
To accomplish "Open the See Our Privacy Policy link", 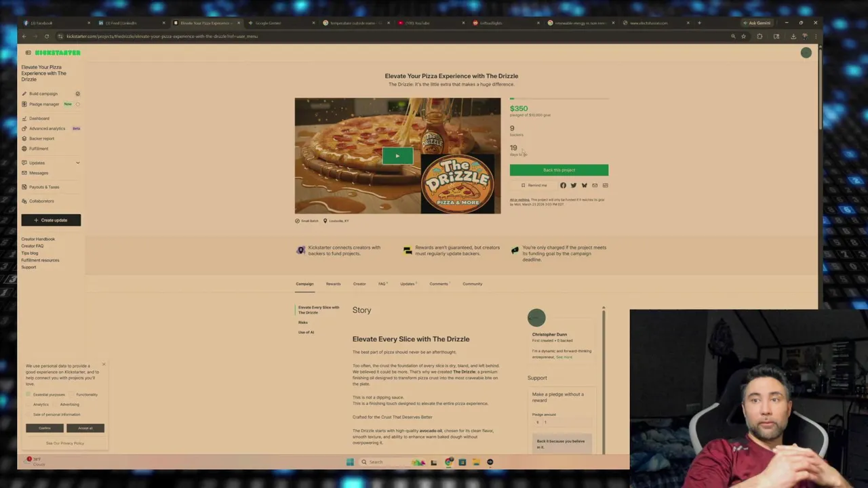I will pos(65,443).
